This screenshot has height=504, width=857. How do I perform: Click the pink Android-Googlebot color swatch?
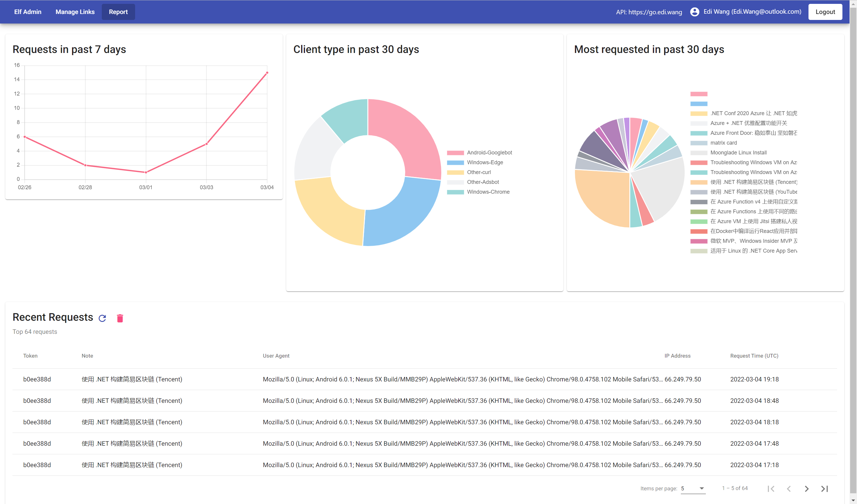tap(455, 152)
